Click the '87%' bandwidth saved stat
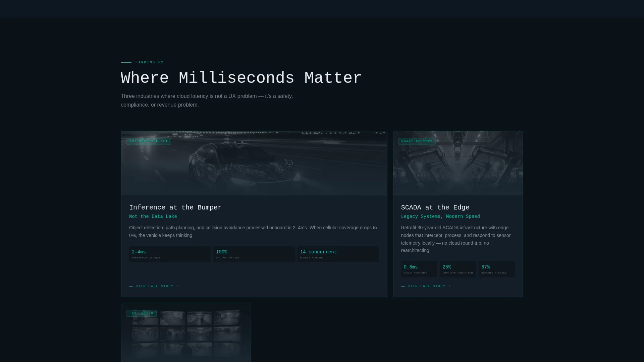644x362 pixels. pos(497,269)
